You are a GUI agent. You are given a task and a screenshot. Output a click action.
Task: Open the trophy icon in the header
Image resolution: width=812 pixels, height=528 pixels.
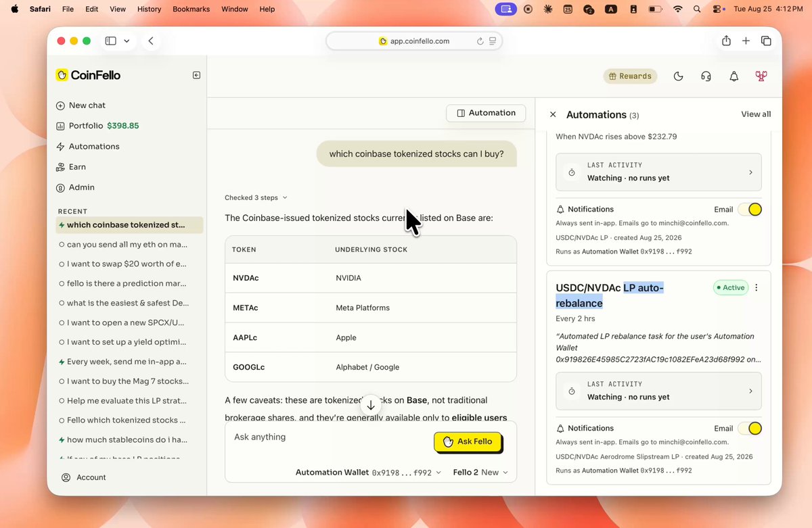pos(761,76)
